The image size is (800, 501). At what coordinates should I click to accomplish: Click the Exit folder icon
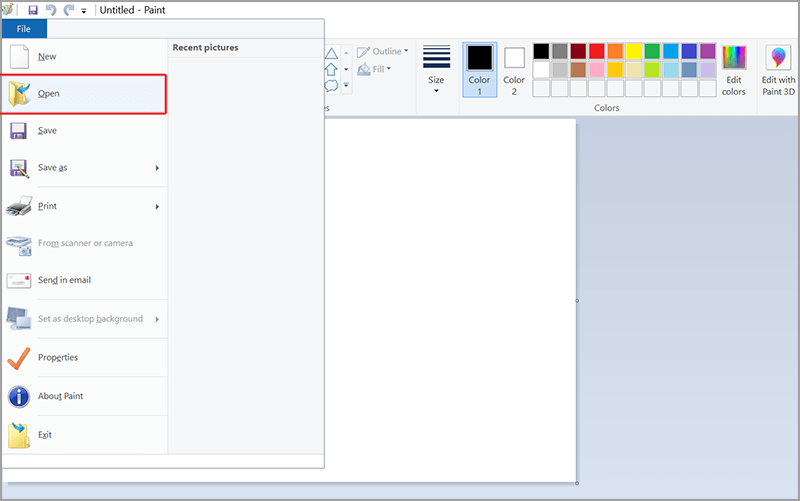click(19, 435)
